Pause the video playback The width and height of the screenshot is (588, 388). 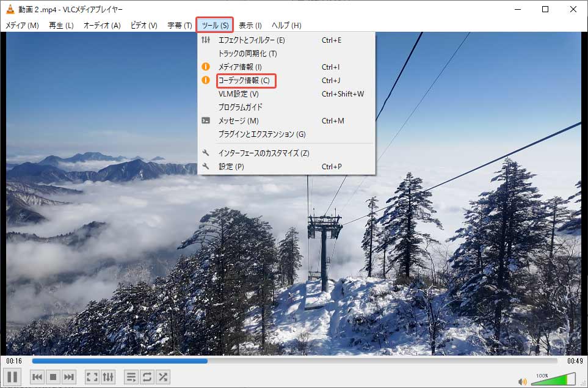(x=12, y=377)
